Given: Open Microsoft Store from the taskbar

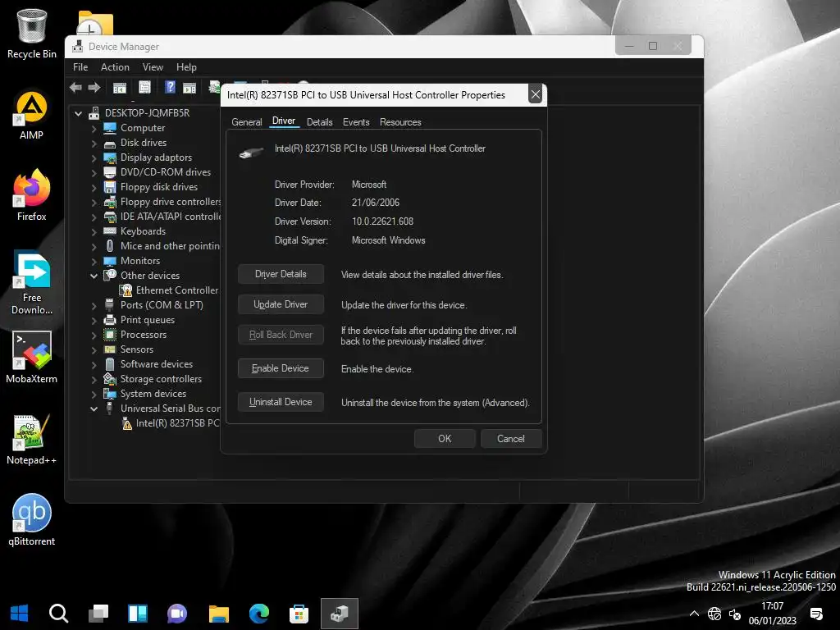Looking at the screenshot, I should (299, 614).
